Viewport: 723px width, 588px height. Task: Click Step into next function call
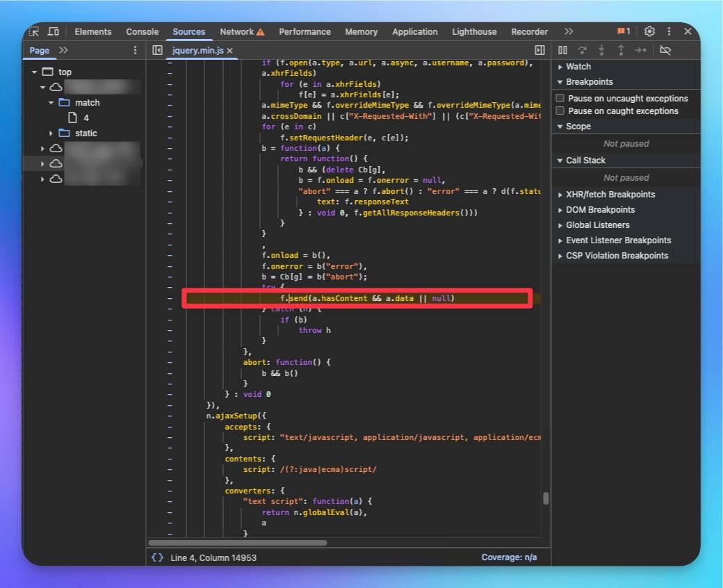[602, 50]
